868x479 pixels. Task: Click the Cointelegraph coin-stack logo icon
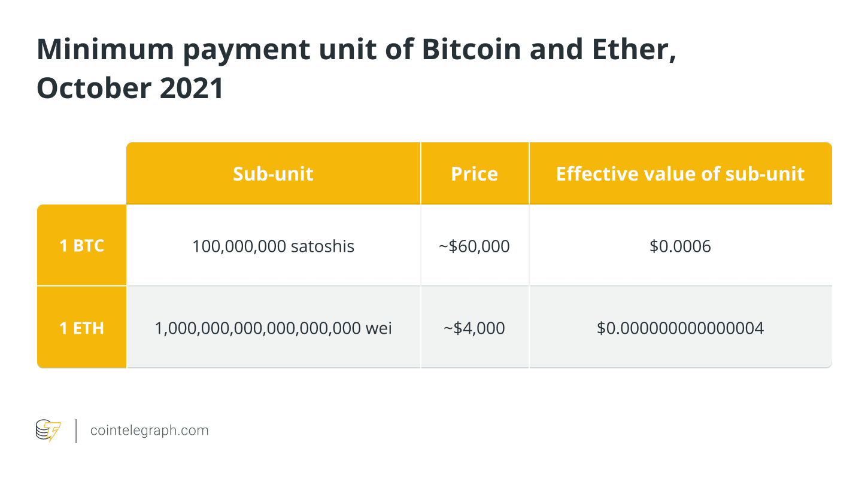coord(48,431)
